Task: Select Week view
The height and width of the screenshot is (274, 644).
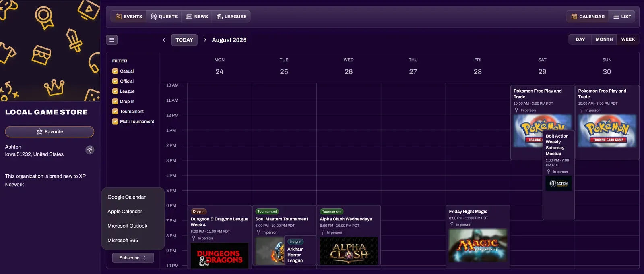Action: 628,39
